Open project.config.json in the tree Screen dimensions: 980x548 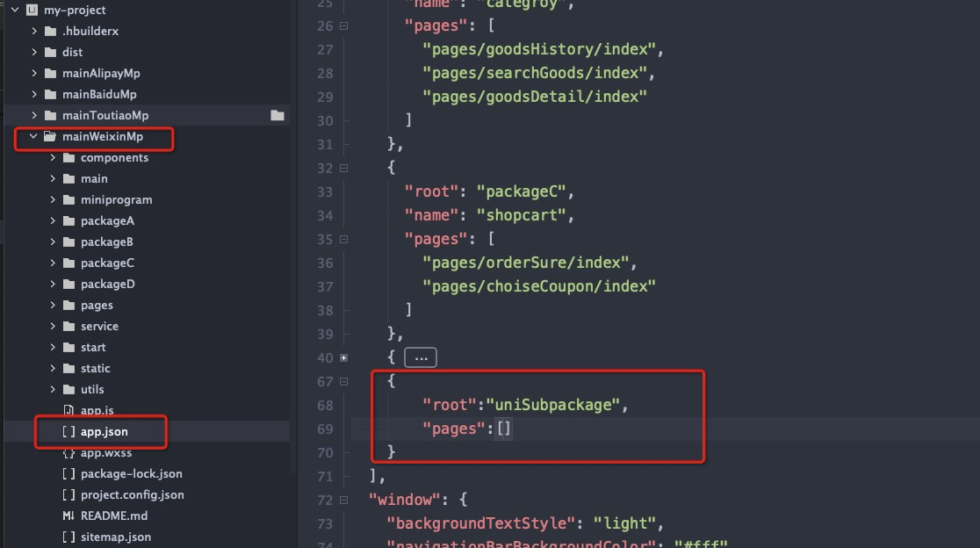coord(133,494)
